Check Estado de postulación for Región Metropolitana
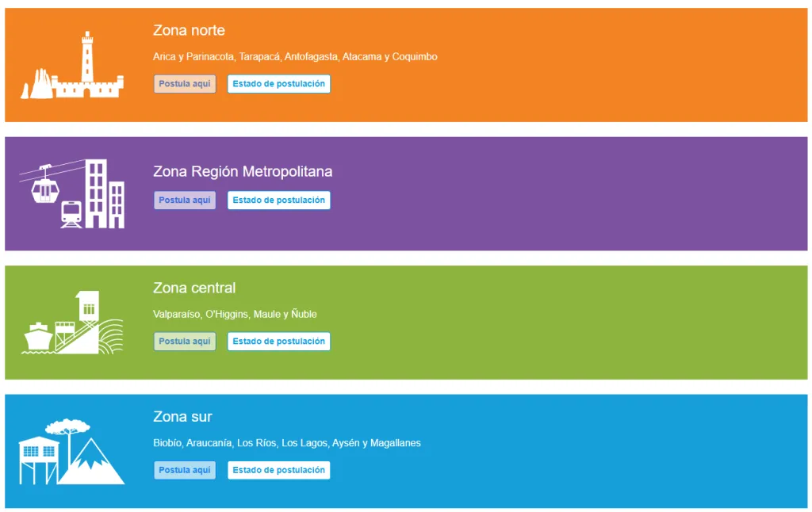The width and height of the screenshot is (812, 512). coord(278,201)
